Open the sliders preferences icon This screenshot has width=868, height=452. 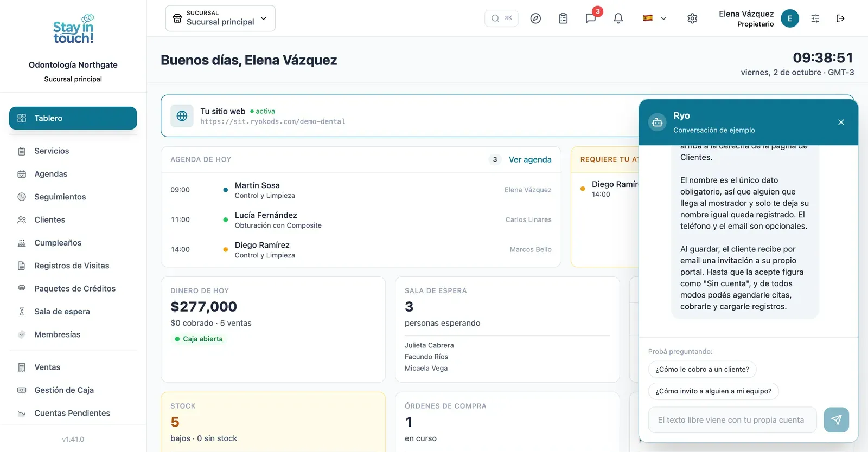(x=815, y=18)
